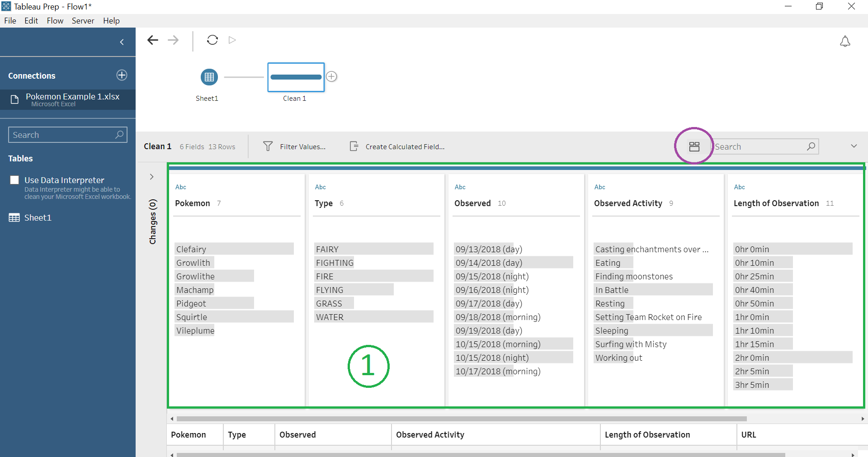Image resolution: width=868 pixels, height=457 pixels.
Task: Add a new connection with plus icon
Action: point(121,75)
